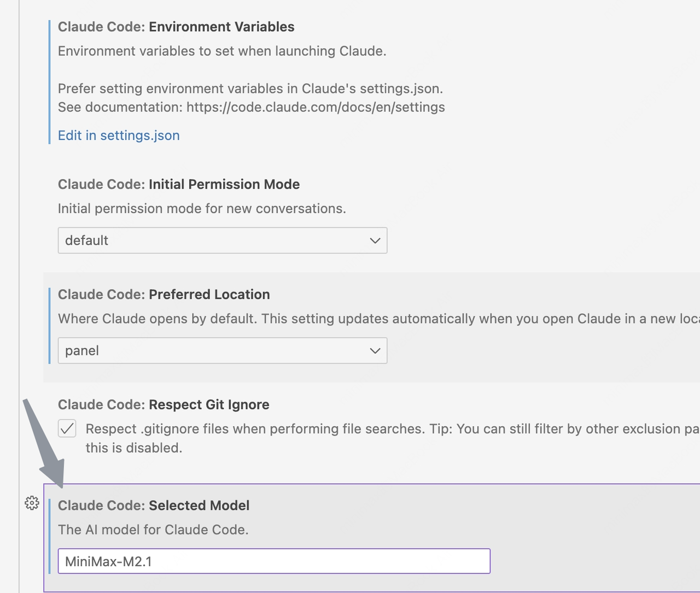Click the gear icon beside Selected Model
Image resolution: width=700 pixels, height=593 pixels.
pos(32,503)
